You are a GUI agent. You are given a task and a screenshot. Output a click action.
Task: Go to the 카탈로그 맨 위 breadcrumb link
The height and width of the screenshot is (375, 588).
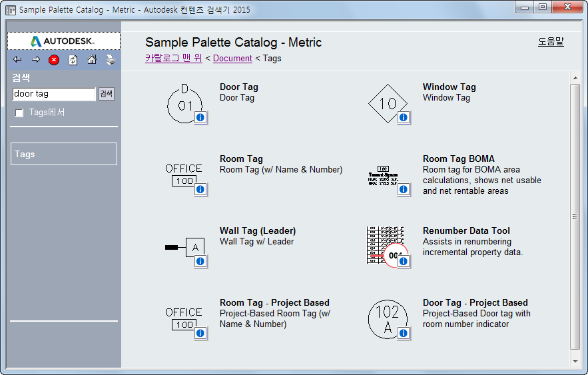[174, 58]
